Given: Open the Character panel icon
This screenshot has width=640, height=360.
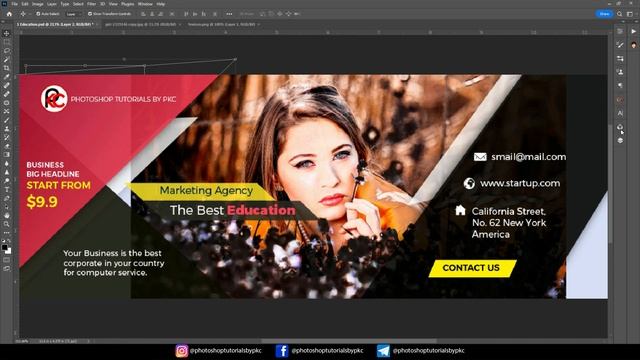Looking at the screenshot, I should pos(620,113).
